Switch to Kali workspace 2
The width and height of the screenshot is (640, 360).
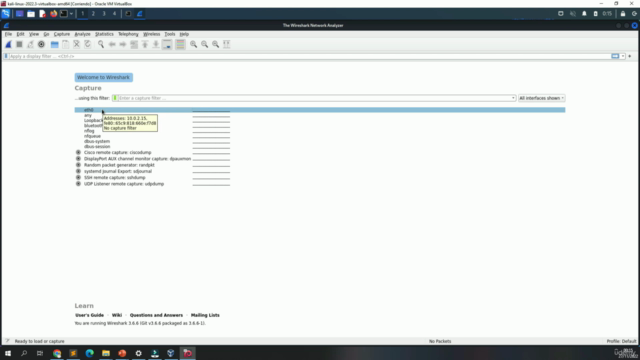[93, 13]
